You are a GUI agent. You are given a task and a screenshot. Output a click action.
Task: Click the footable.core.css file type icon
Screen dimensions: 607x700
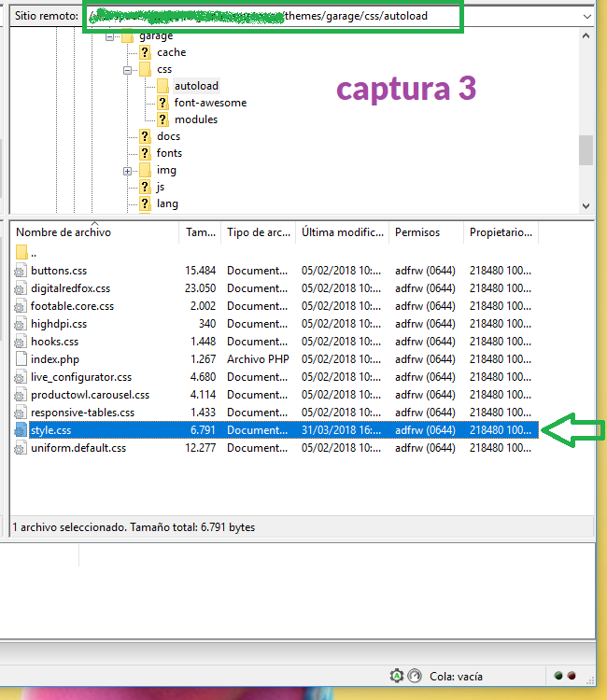[x=21, y=306]
